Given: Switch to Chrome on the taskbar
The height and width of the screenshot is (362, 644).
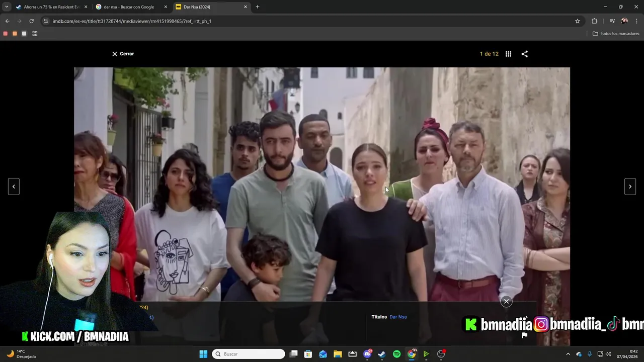Looking at the screenshot, I should click(x=412, y=354).
